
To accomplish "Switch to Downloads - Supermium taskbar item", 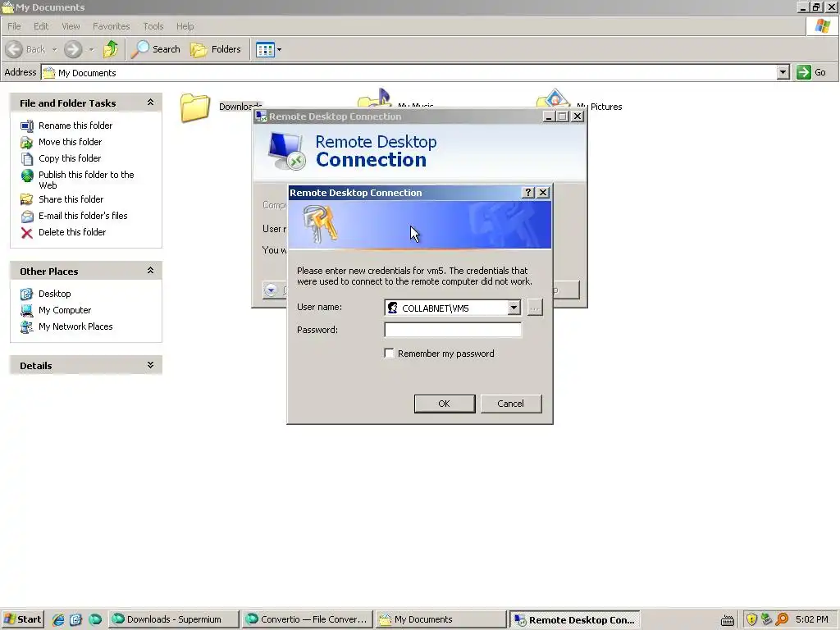I will 174,620.
